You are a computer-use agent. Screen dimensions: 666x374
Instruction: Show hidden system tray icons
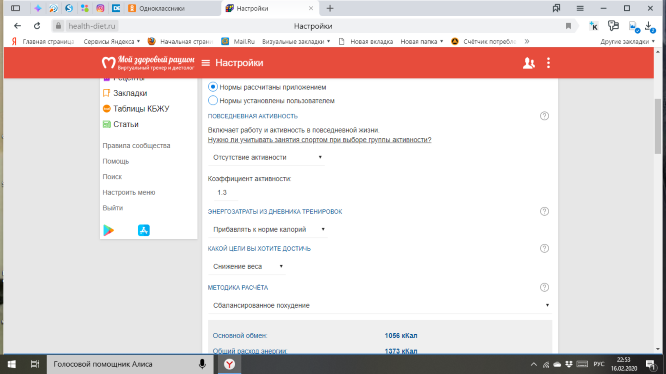pyautogui.click(x=534, y=364)
